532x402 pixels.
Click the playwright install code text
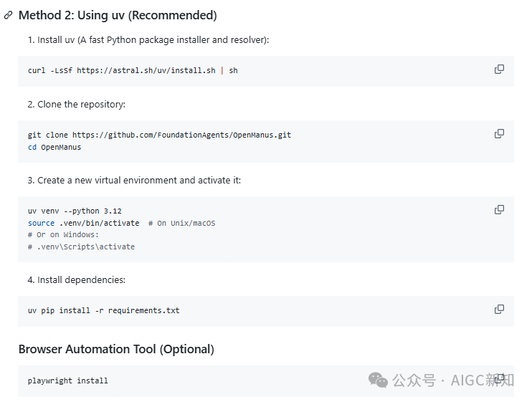68,381
